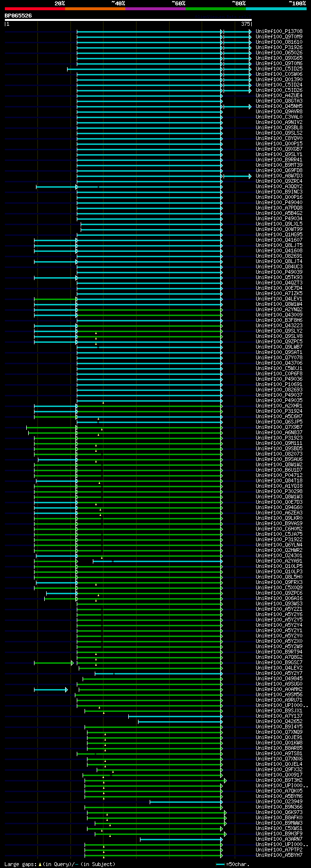
Task: Select label UniRef100_A2YA91
Action: pyautogui.click(x=279, y=561)
